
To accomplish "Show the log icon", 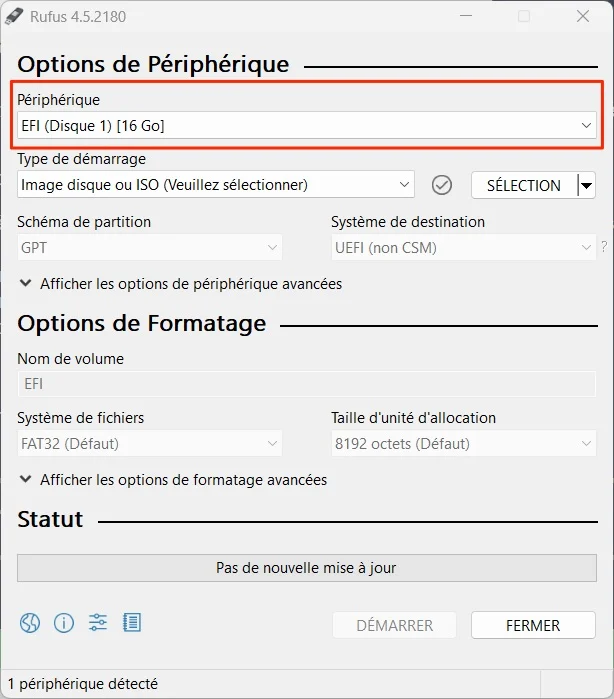I will coord(132,622).
